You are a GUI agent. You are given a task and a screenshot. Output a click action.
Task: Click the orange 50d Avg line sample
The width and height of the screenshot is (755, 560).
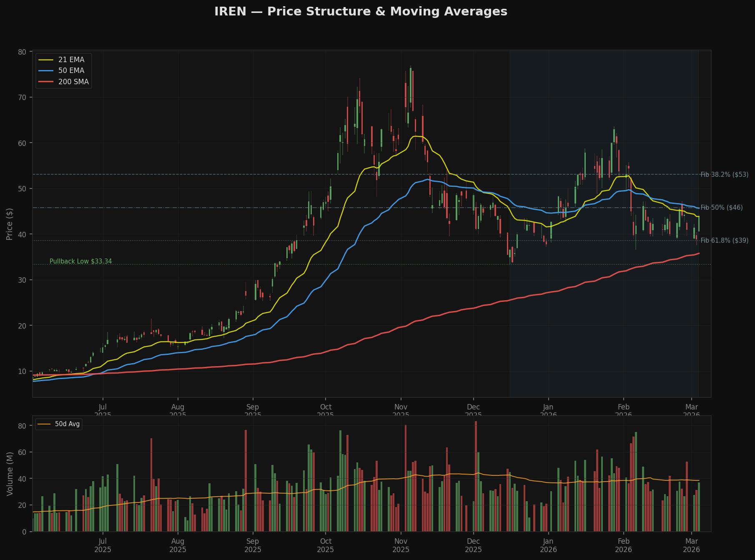click(44, 424)
